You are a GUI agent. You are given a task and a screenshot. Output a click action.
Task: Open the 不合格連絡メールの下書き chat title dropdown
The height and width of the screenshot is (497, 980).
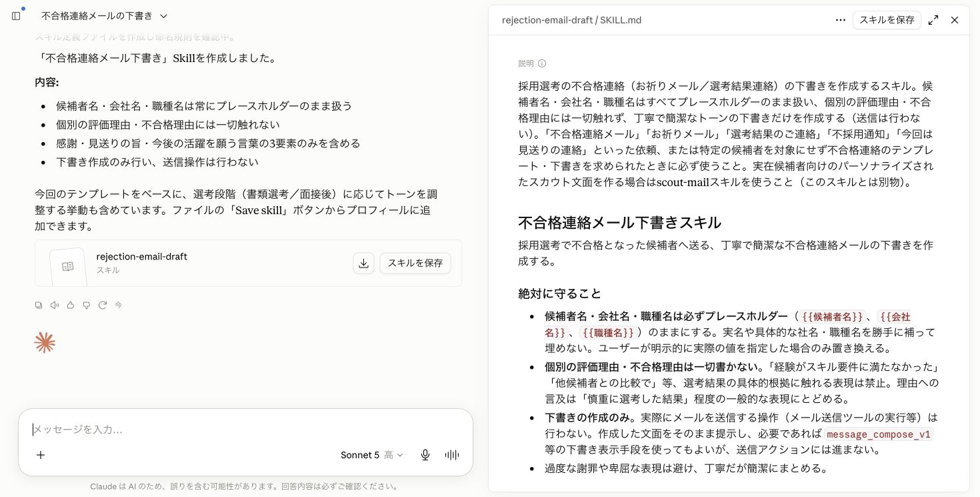[105, 15]
